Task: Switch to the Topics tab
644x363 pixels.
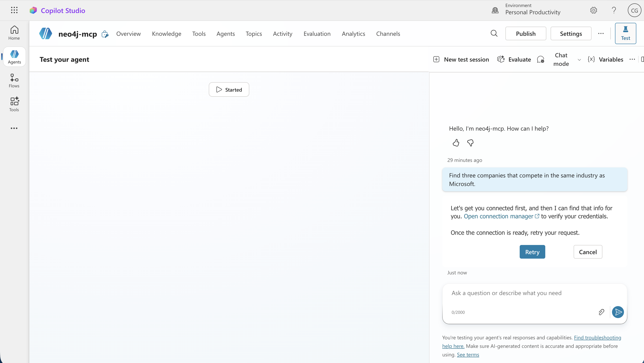Action: (x=254, y=34)
